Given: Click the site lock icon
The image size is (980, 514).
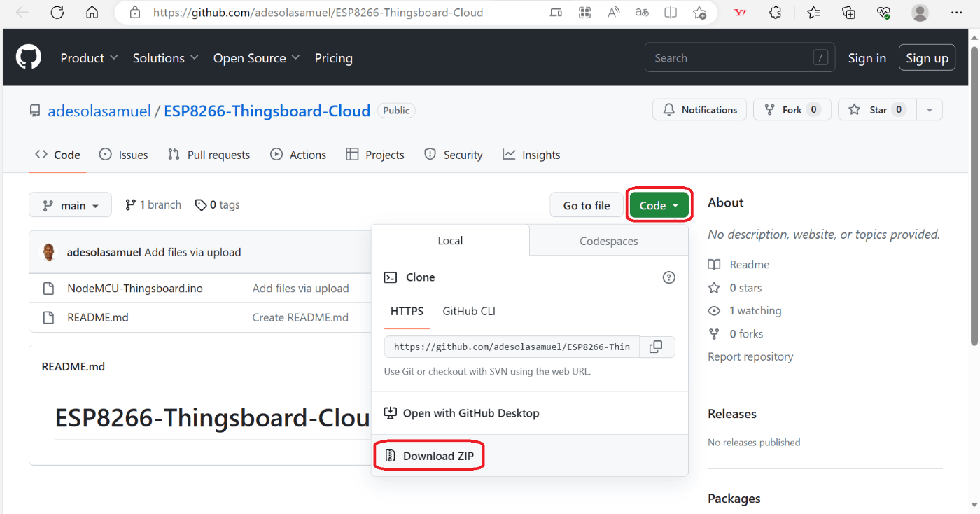Looking at the screenshot, I should [135, 13].
